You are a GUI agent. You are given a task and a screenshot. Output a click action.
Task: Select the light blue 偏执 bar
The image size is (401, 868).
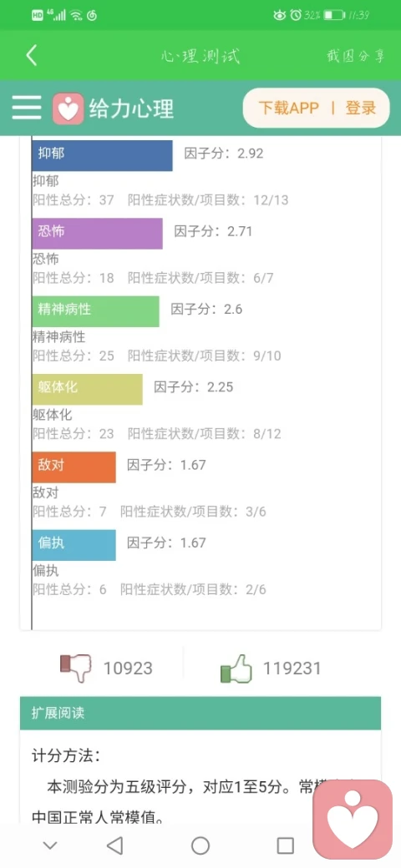click(x=74, y=545)
